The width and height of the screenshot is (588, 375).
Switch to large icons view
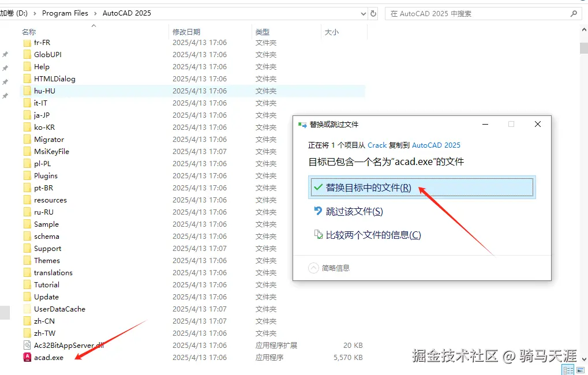tap(580, 370)
